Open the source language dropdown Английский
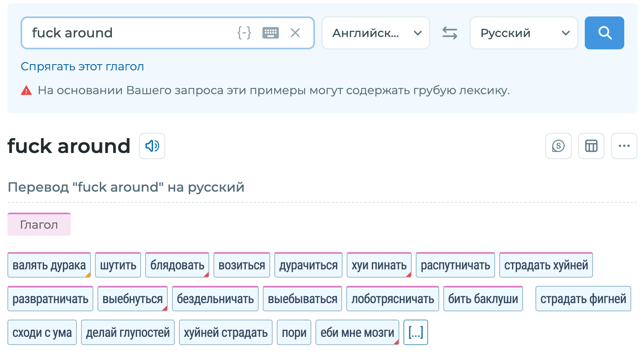644x357 pixels. click(376, 33)
